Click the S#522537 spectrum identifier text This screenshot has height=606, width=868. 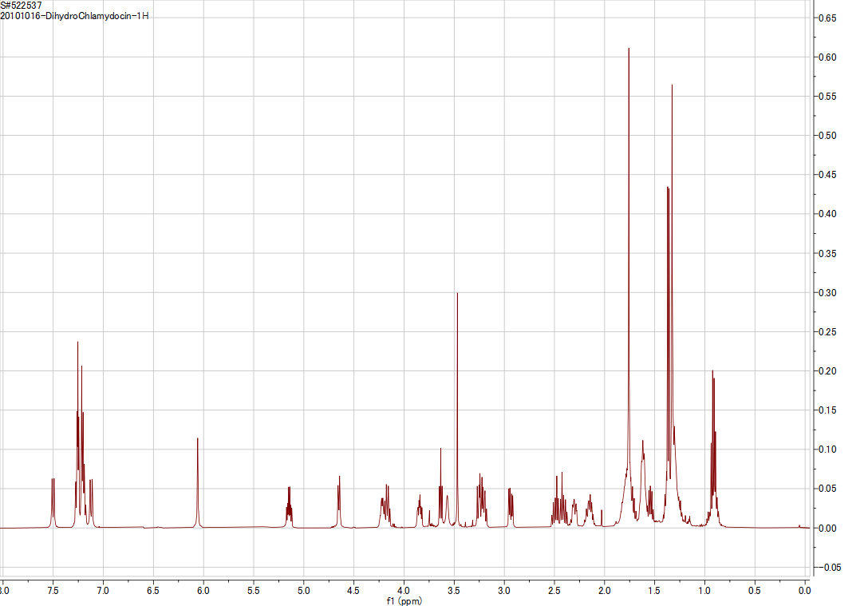[22, 6]
